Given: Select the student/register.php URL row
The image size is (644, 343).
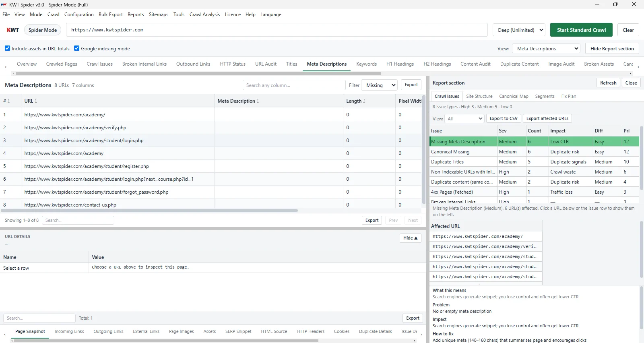Looking at the screenshot, I should coord(211,166).
